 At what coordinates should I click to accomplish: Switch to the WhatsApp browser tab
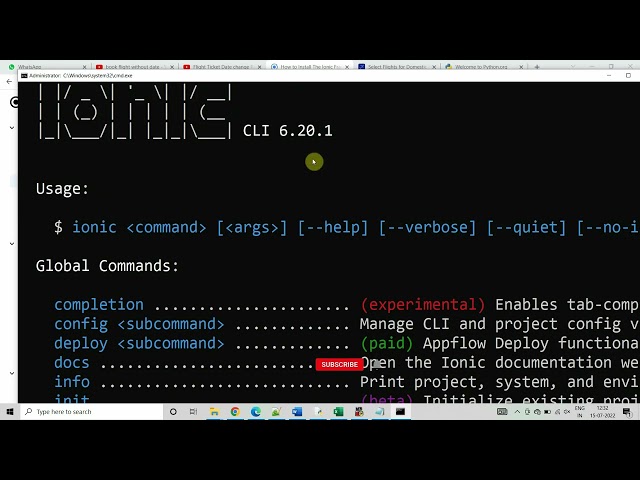pos(45,67)
